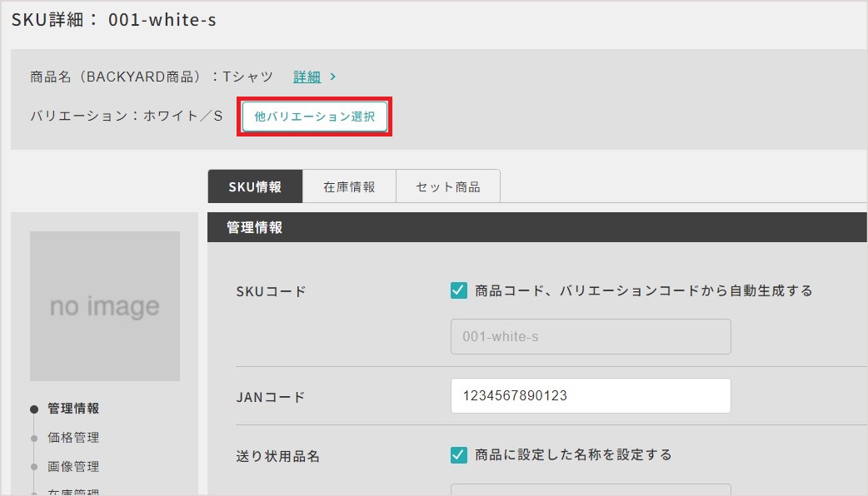Click the 商品名（BACKYARD商品）：Tシャツ text
Image resolution: width=868 pixels, height=496 pixels.
[152, 77]
